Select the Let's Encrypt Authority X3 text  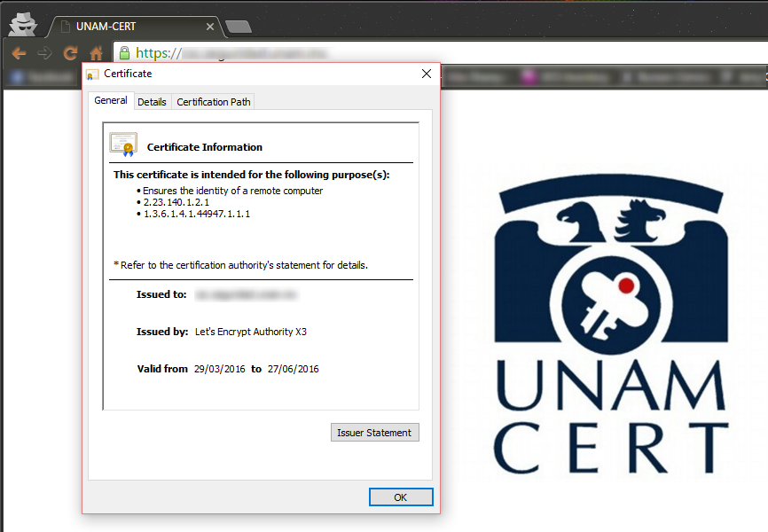click(x=251, y=332)
